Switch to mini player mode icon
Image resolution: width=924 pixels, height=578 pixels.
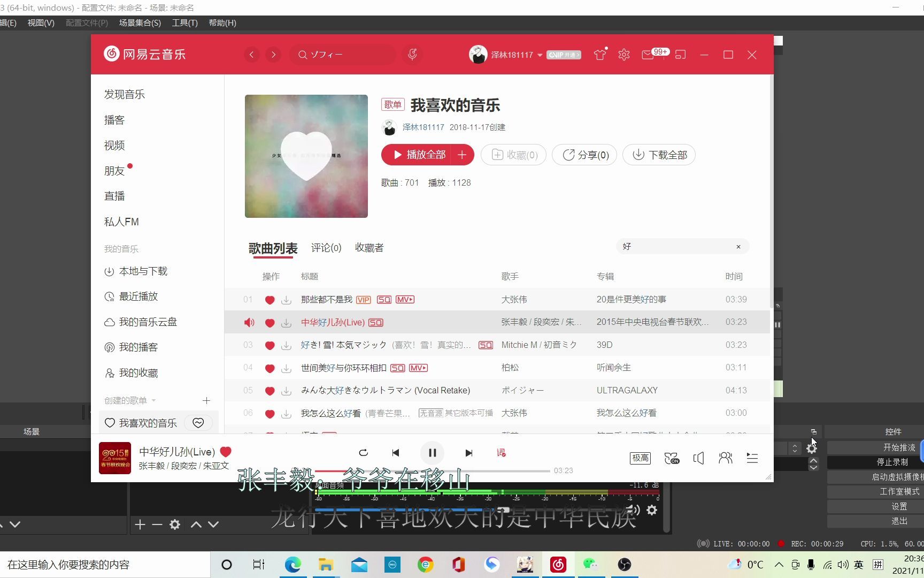tap(680, 55)
